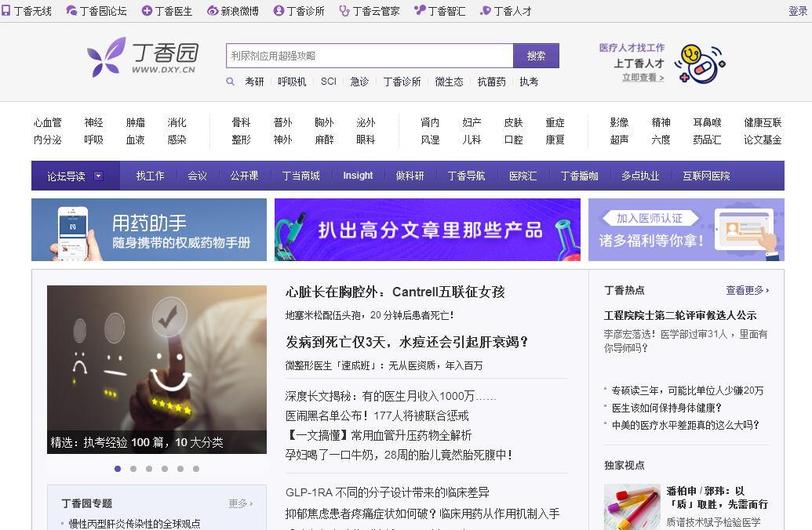Expand 查看更多 in 丁香热点 section

click(747, 290)
